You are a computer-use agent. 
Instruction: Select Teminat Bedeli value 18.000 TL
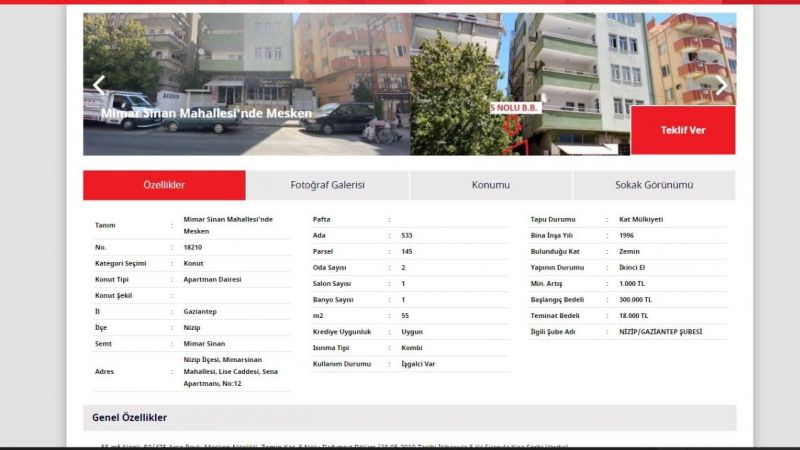point(633,316)
